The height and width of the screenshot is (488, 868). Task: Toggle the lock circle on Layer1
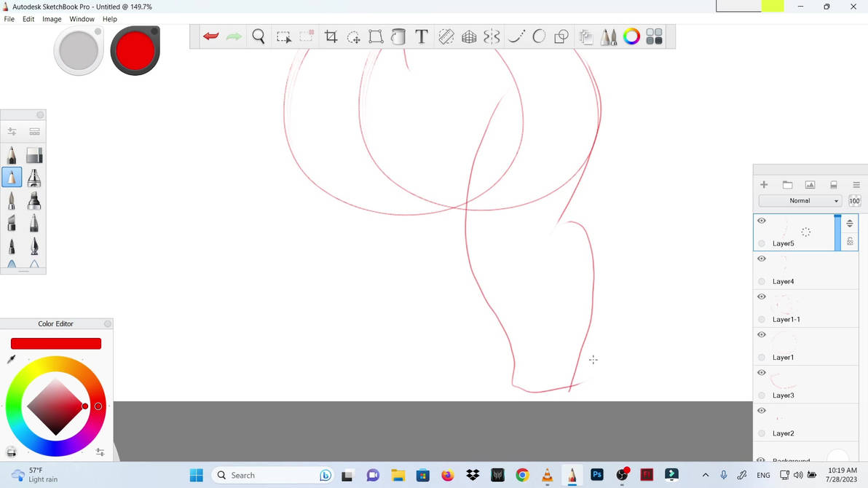(x=762, y=358)
